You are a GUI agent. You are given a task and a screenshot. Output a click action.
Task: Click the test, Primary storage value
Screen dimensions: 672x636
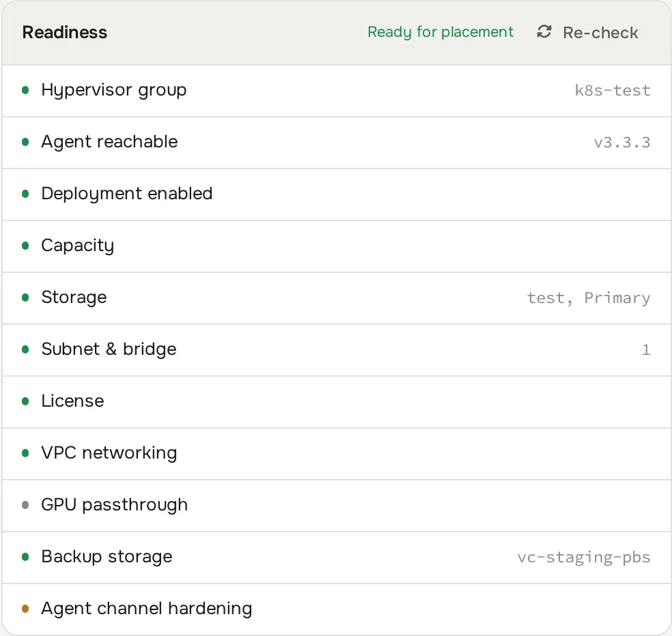pos(589,298)
